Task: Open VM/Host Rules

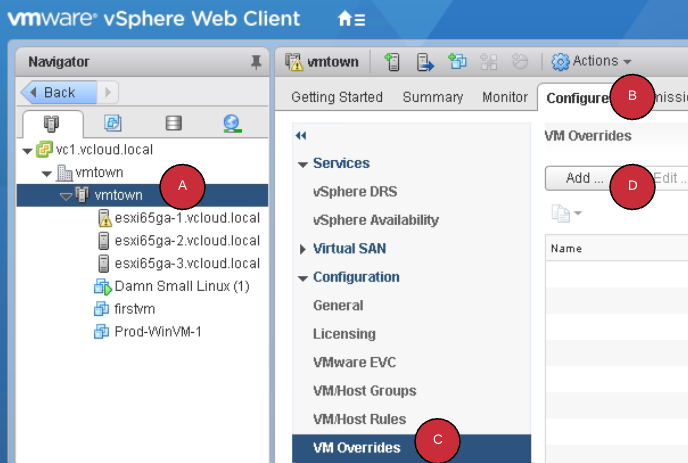Action: click(x=359, y=419)
